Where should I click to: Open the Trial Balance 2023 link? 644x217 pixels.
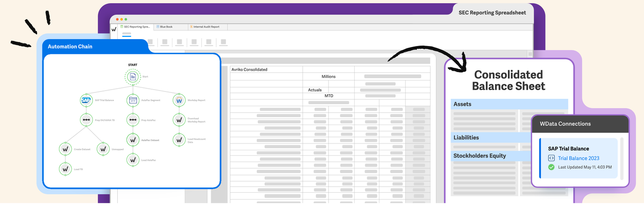(x=578, y=158)
